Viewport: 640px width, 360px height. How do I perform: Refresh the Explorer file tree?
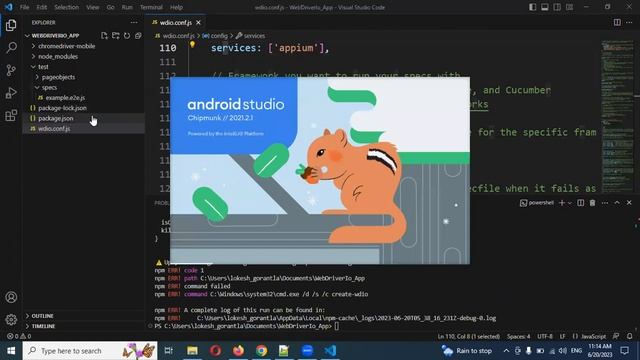click(127, 36)
